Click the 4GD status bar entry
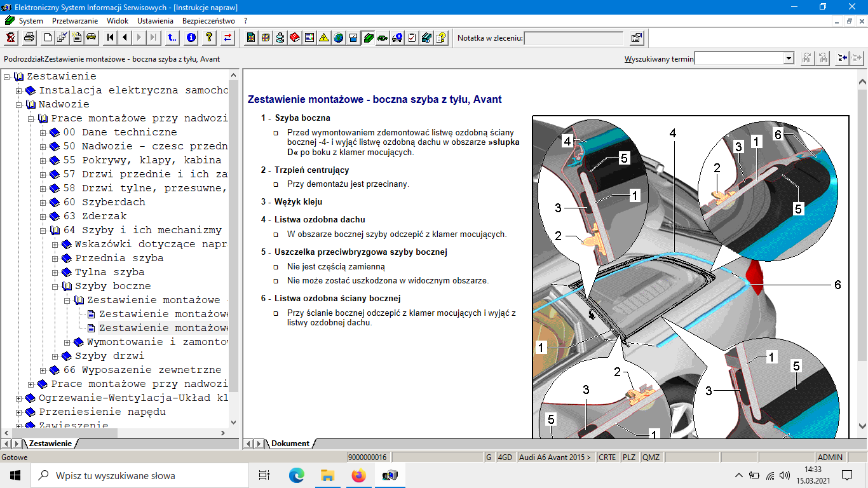This screenshot has height=488, width=868. pos(505,457)
